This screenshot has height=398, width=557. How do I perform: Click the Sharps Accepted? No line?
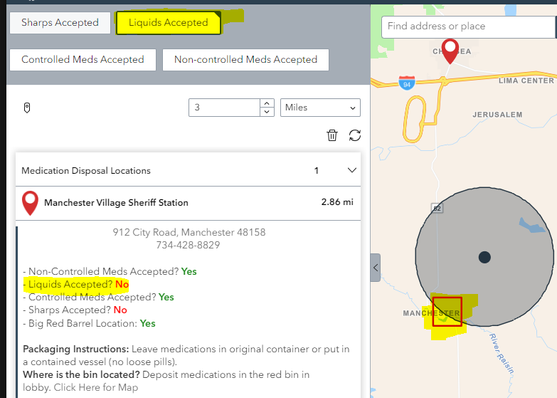[75, 310]
